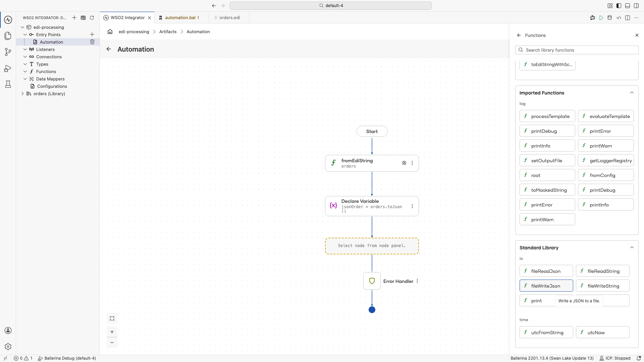Go back from the Functions panel
Viewport: 644px width, 362px height.
click(519, 35)
